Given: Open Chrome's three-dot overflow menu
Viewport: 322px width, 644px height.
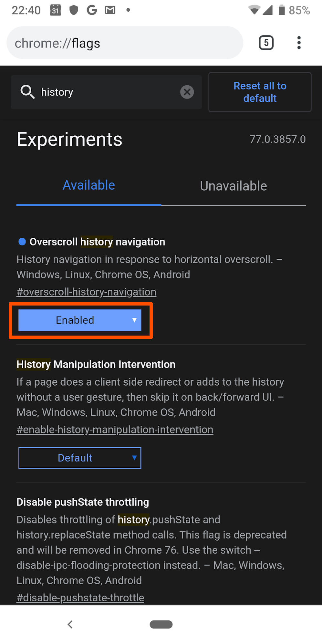Looking at the screenshot, I should [x=299, y=43].
